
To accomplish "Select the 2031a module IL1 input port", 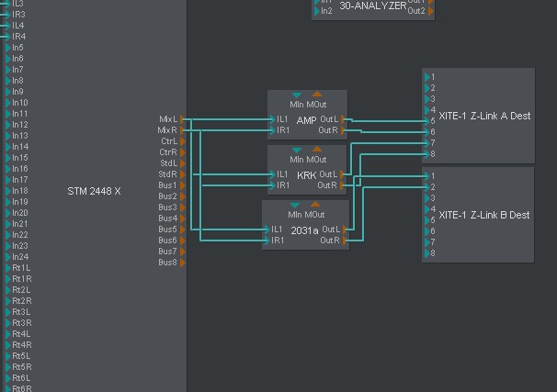I will 267,230.
